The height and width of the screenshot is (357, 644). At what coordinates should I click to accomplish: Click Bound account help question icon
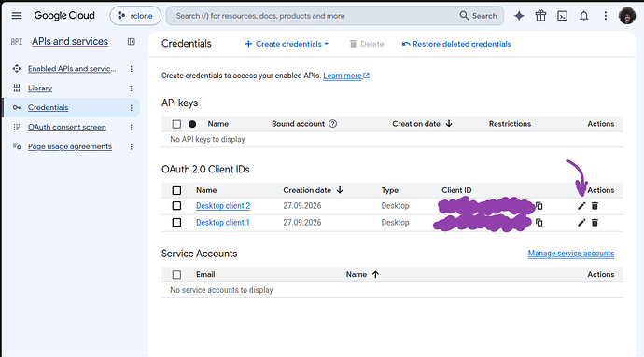[332, 124]
